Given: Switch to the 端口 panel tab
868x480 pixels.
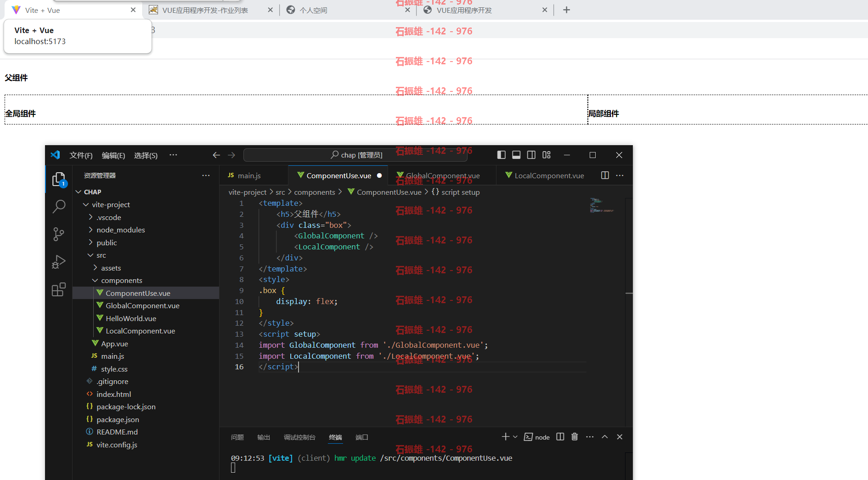Looking at the screenshot, I should 362,437.
